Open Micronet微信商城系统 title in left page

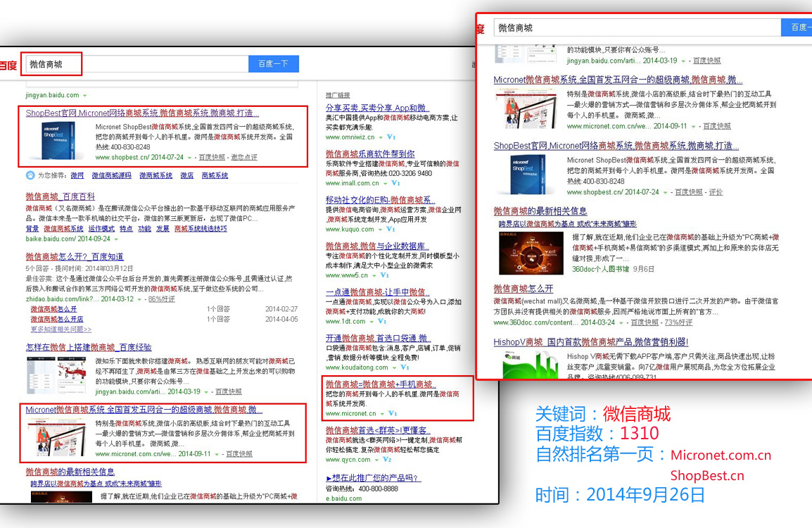click(x=144, y=410)
